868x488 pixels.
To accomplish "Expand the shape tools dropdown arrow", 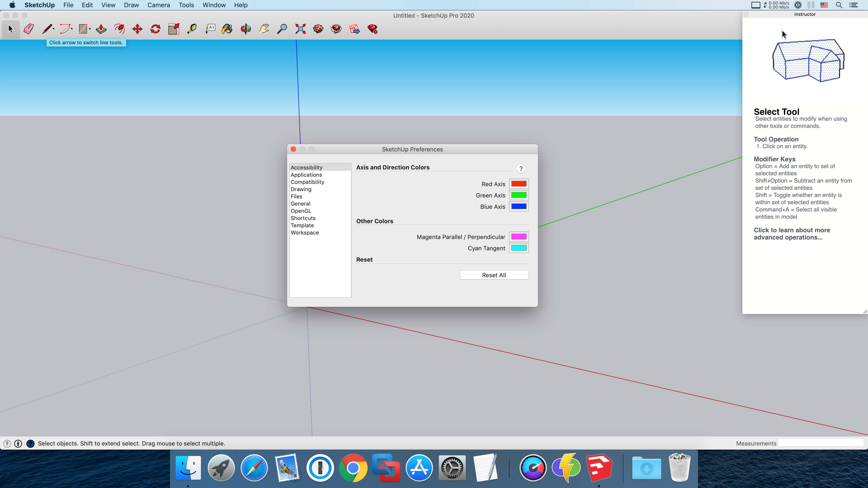I will [90, 29].
